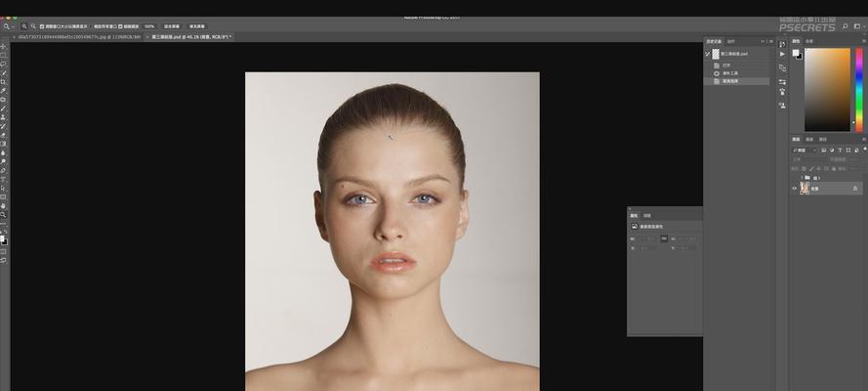Click the Fit Screen button
This screenshot has width=868, height=391.
coord(172,26)
